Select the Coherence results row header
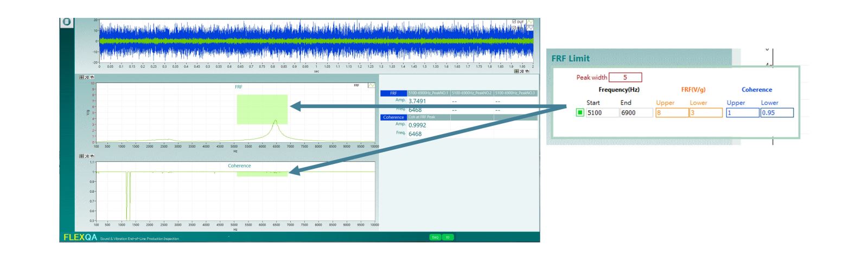 (x=393, y=117)
